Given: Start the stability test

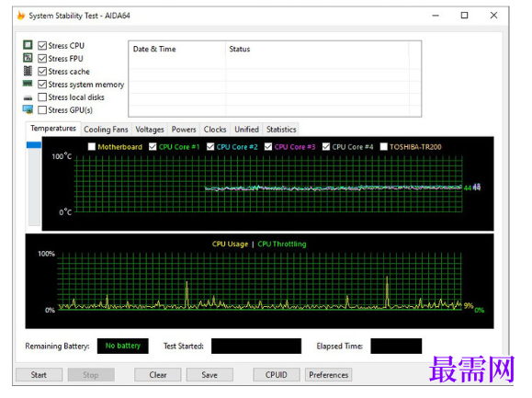Looking at the screenshot, I should pyautogui.click(x=39, y=375).
